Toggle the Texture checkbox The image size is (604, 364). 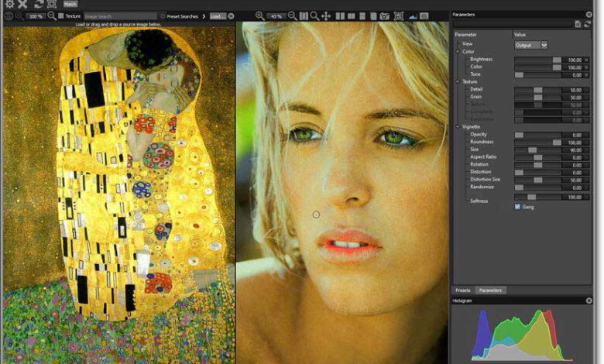click(61, 15)
